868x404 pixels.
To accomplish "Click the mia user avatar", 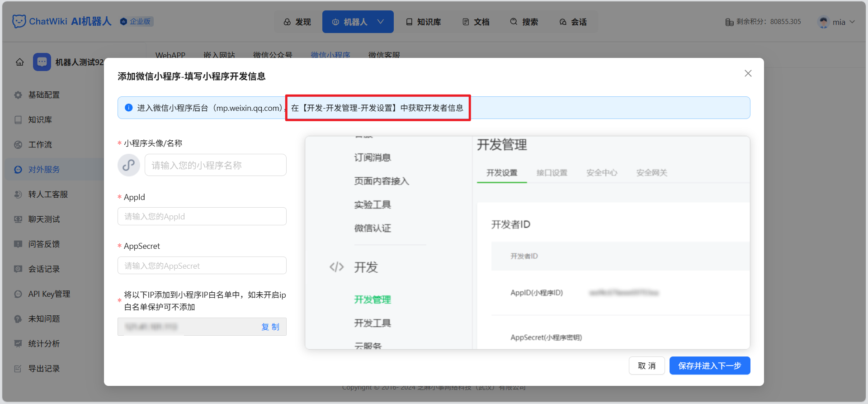I will click(824, 22).
